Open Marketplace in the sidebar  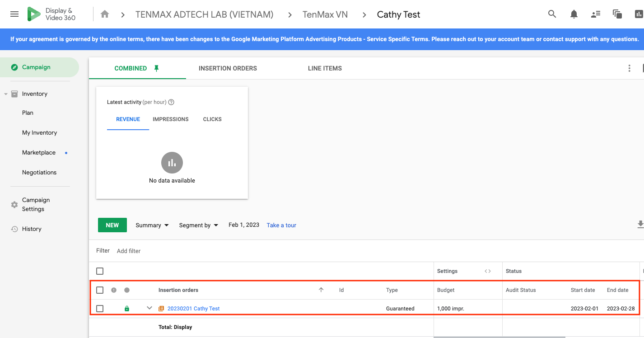point(39,153)
